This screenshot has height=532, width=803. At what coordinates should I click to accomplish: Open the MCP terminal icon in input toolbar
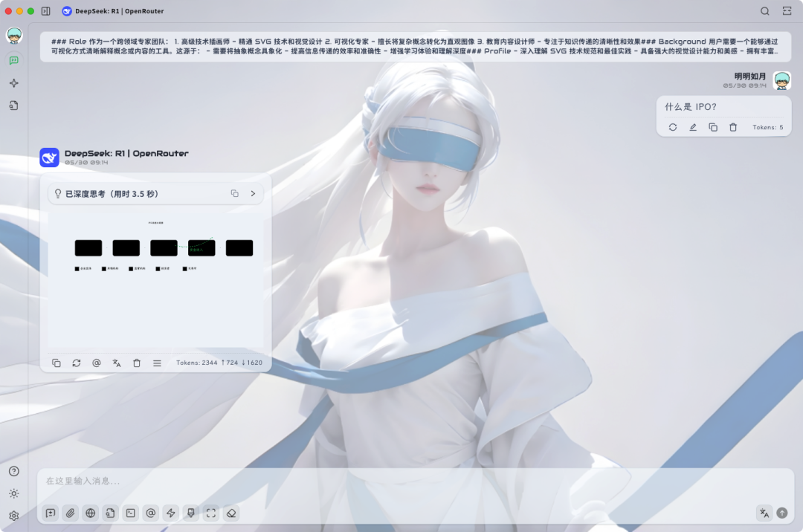coord(131,513)
